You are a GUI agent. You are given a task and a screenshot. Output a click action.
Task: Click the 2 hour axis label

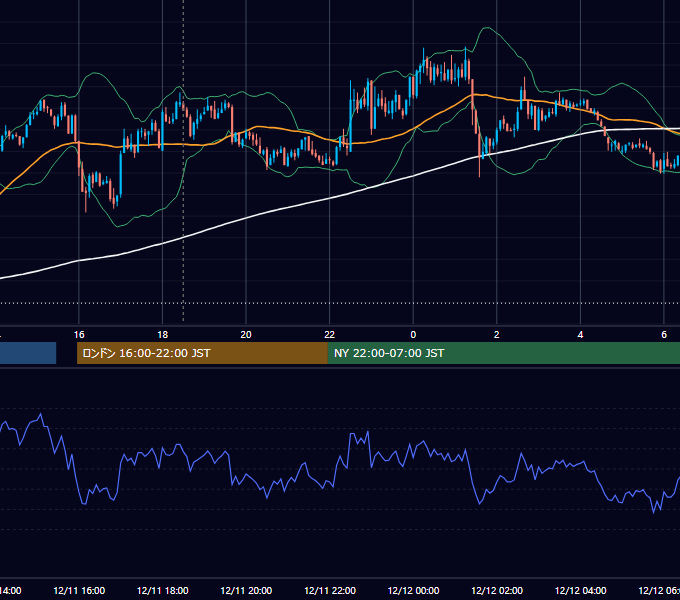click(497, 335)
